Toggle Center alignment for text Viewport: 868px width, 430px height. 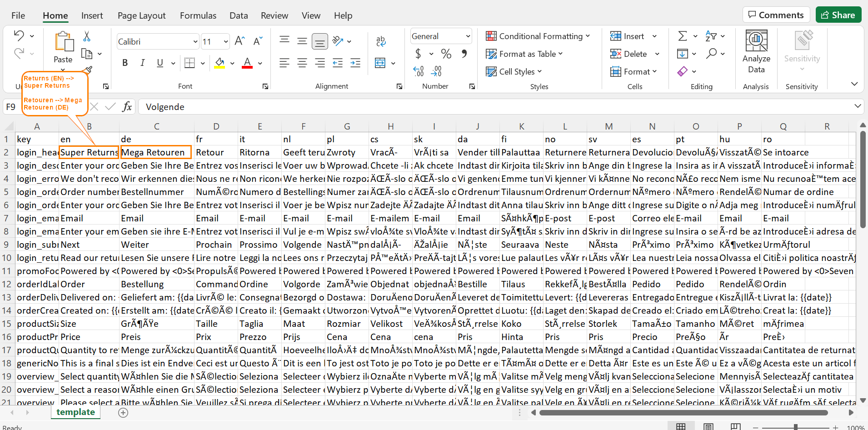coord(302,63)
